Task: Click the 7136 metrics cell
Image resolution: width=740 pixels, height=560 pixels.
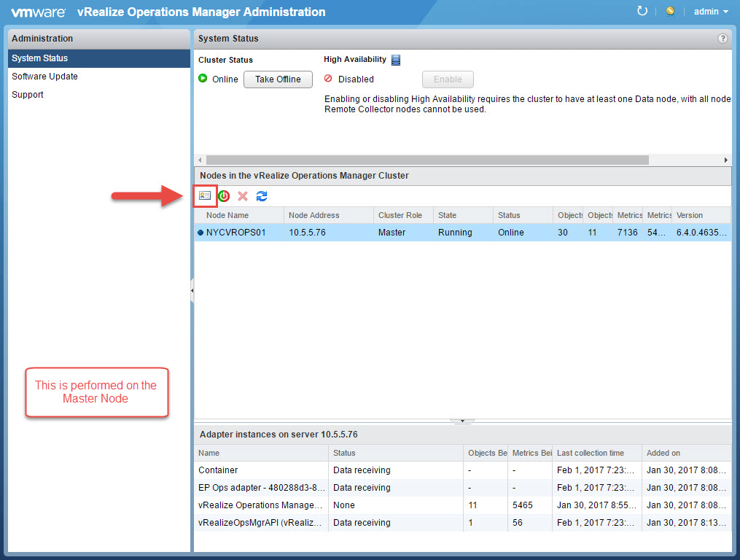Action: tap(627, 233)
